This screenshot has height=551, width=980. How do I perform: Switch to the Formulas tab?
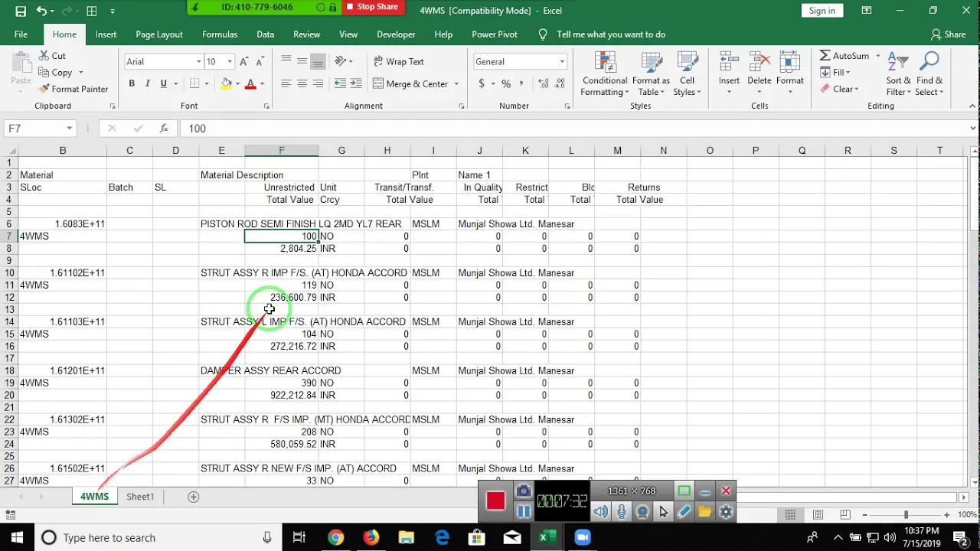click(220, 34)
